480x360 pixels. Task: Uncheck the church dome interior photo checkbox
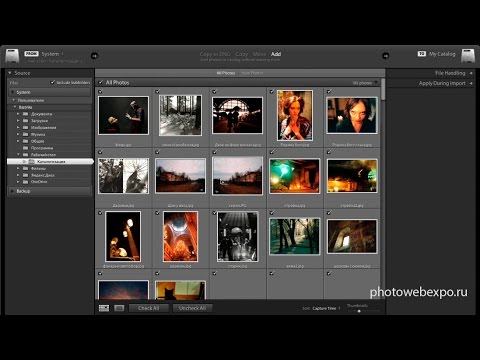coord(157,213)
